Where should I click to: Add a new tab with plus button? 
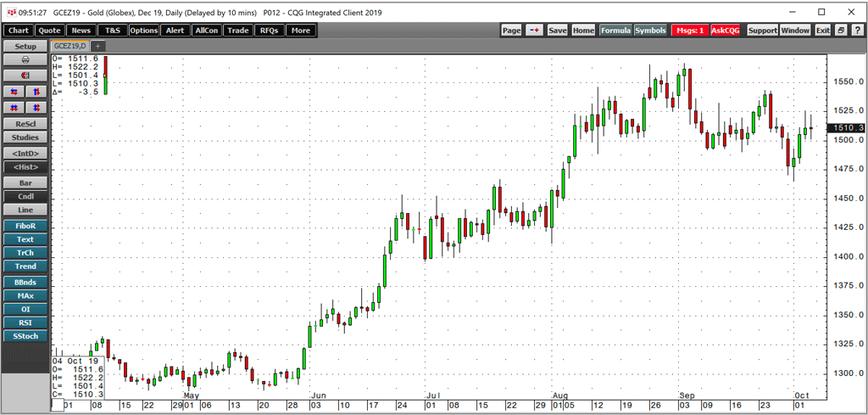click(x=97, y=45)
